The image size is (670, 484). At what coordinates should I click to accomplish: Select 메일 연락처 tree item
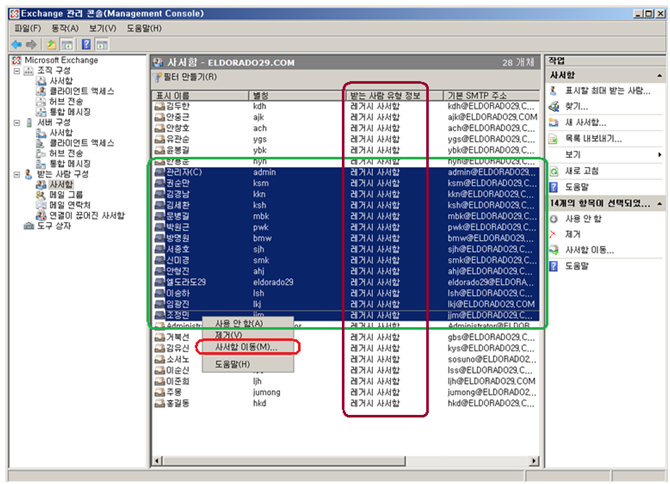point(70,205)
